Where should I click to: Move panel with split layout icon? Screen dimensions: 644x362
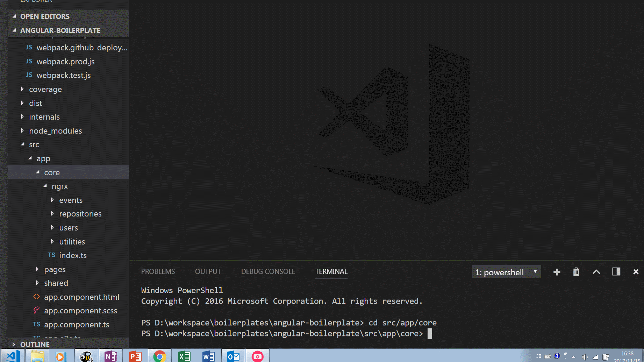(x=616, y=272)
